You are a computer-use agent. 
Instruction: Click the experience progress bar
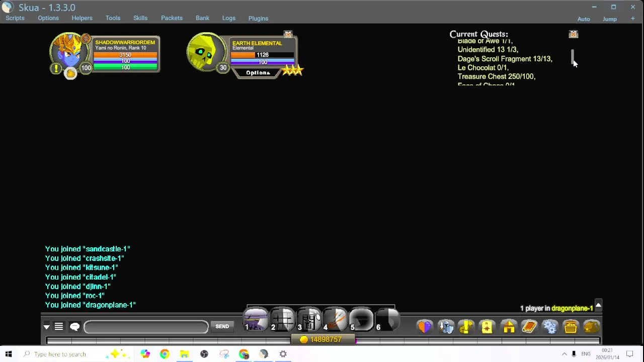pos(323,340)
